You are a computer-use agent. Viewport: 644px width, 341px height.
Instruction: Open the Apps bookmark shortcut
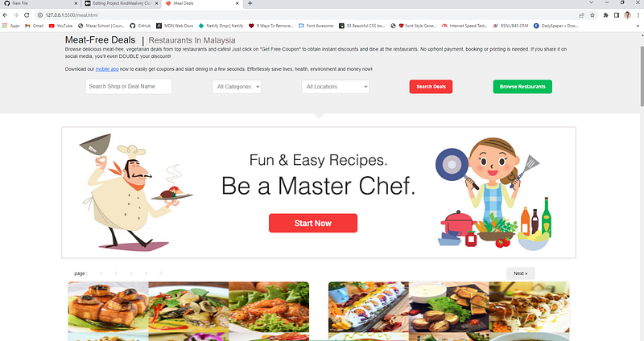(x=11, y=26)
